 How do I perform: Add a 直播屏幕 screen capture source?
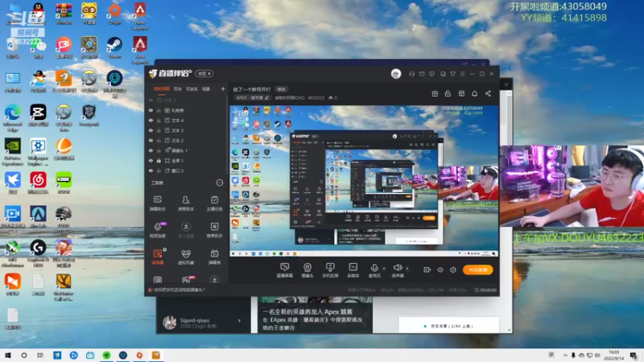(x=285, y=270)
